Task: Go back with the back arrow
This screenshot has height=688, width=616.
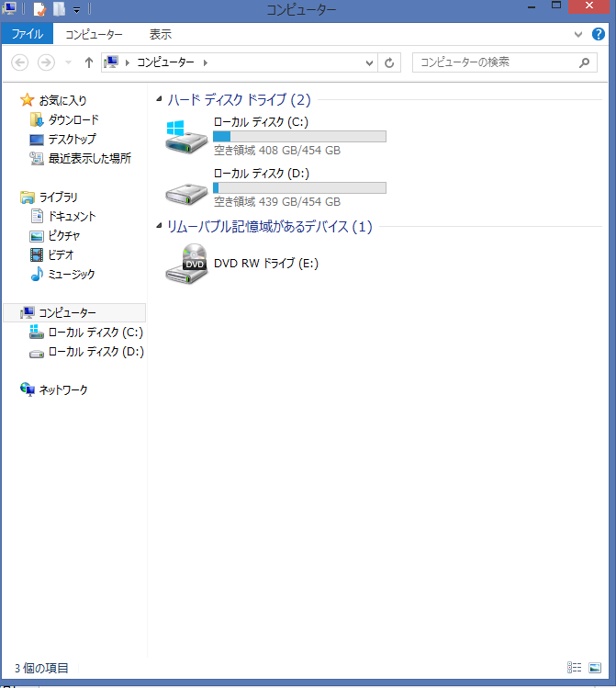Action: point(19,62)
